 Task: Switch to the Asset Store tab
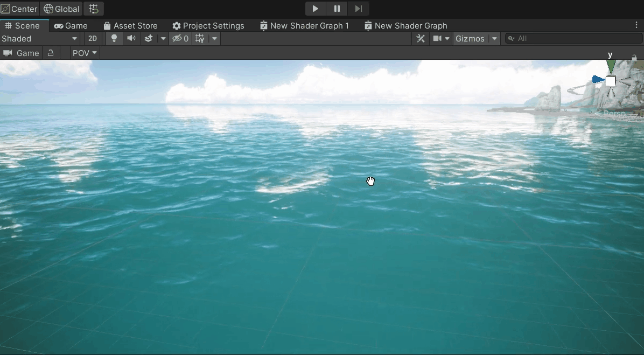coord(130,25)
